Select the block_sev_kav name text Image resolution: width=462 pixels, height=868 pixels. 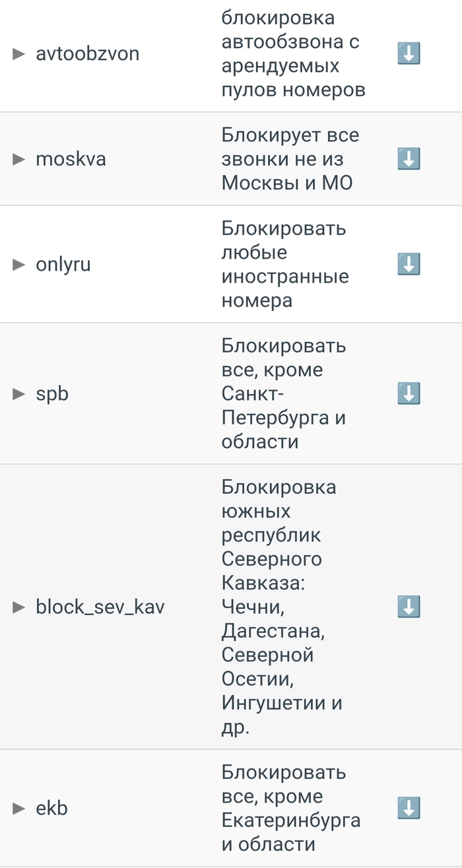[x=100, y=607]
